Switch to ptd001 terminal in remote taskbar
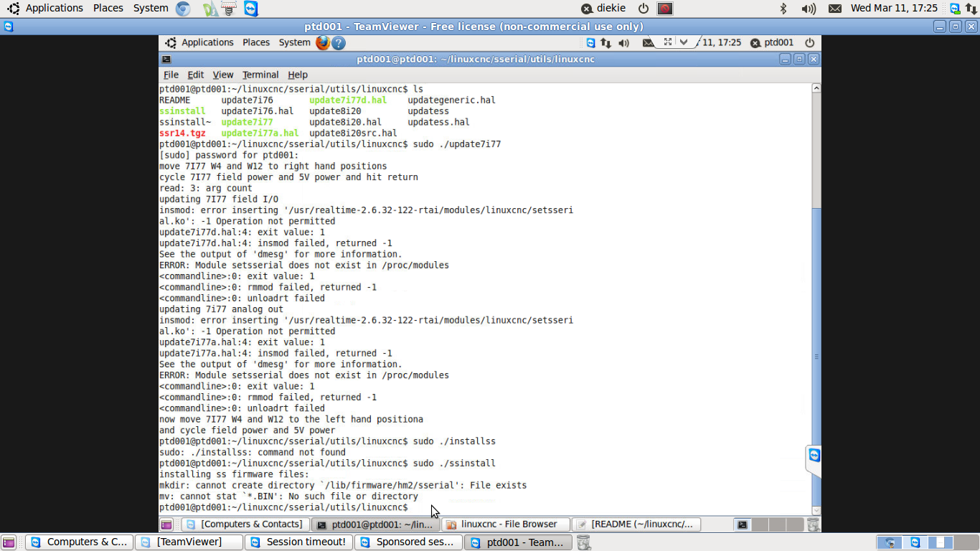 click(x=376, y=524)
